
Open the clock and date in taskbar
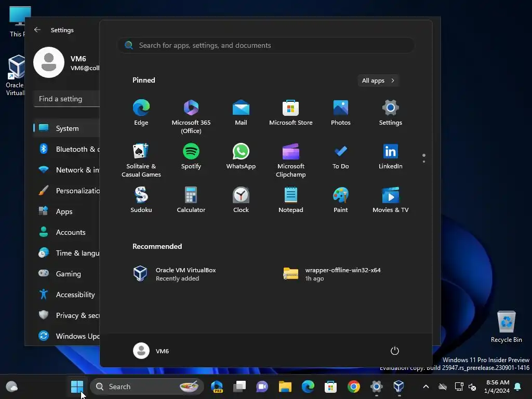[x=497, y=387]
